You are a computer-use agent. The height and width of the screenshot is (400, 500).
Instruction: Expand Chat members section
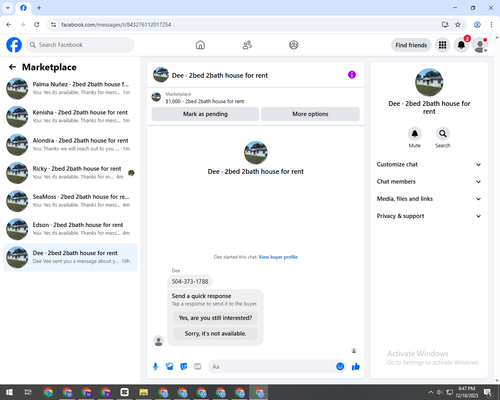pos(429,182)
